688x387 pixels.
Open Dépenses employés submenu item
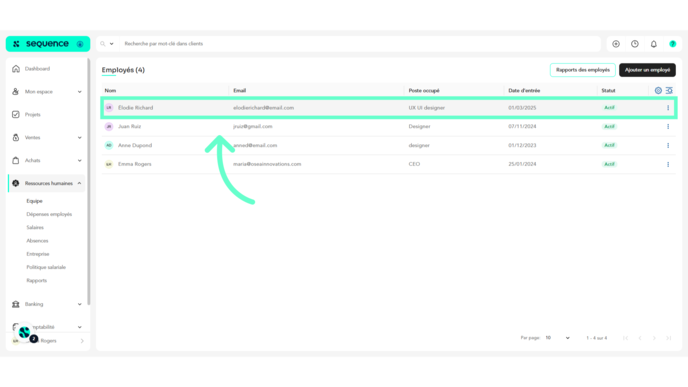tap(49, 214)
